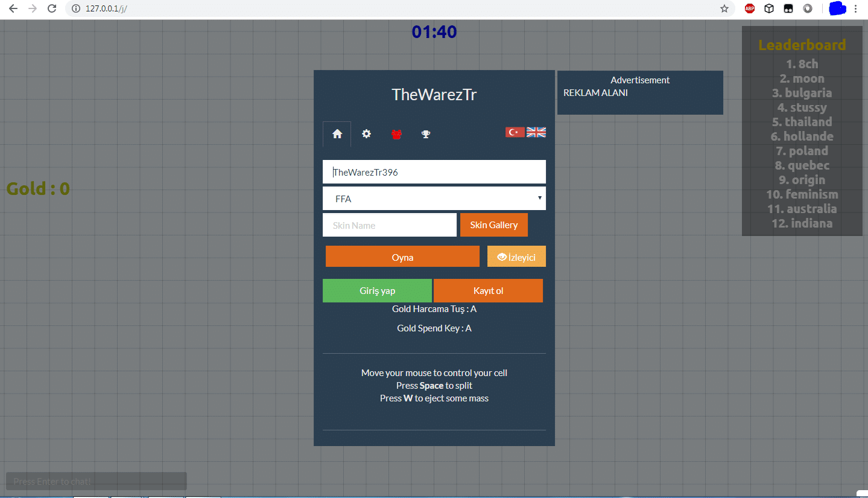Click the Kayıt ol register button
868x498 pixels.
pos(488,290)
